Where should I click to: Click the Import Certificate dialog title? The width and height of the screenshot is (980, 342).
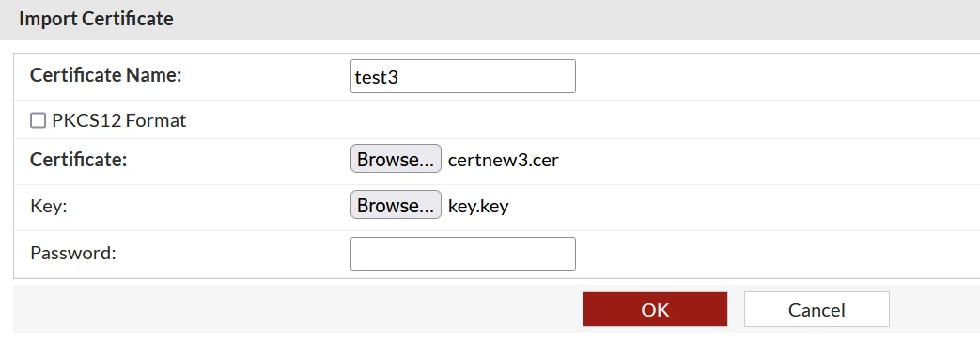coord(96,19)
